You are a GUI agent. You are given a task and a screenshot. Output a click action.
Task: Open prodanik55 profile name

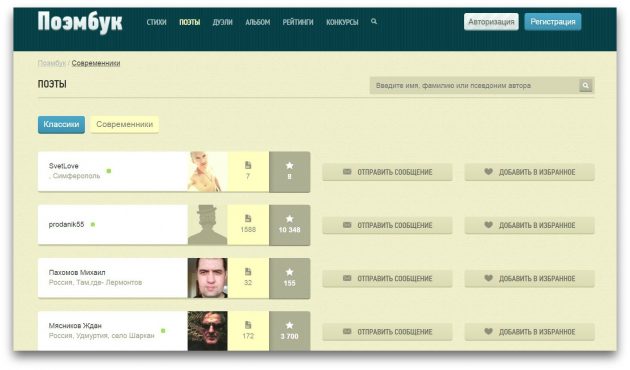click(66, 225)
